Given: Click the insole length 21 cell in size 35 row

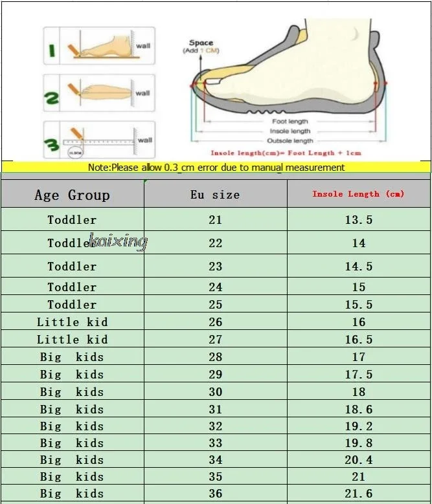Looking at the screenshot, I should click(359, 476).
